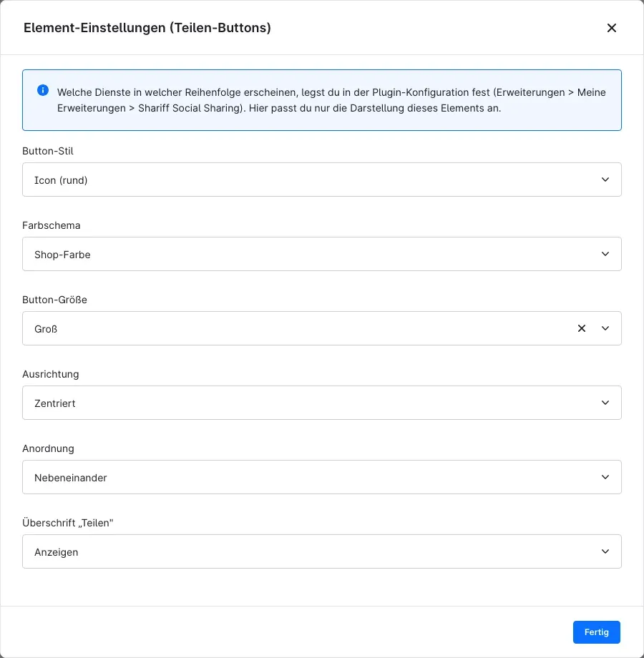
Task: Click the dialog title Element-Einstellungen (Teilen-Buttons)
Action: tap(147, 28)
